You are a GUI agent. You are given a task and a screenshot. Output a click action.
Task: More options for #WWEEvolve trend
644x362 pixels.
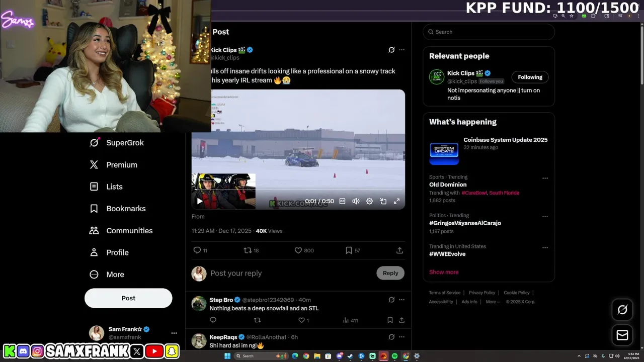[x=545, y=248]
